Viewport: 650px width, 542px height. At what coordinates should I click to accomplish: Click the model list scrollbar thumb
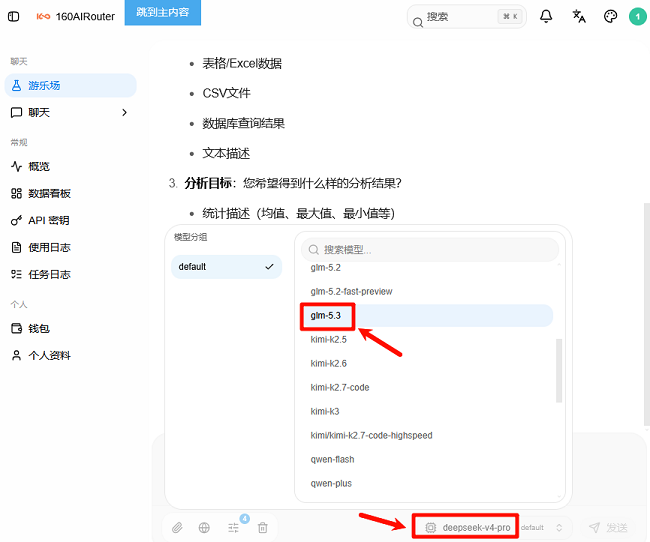click(559, 370)
